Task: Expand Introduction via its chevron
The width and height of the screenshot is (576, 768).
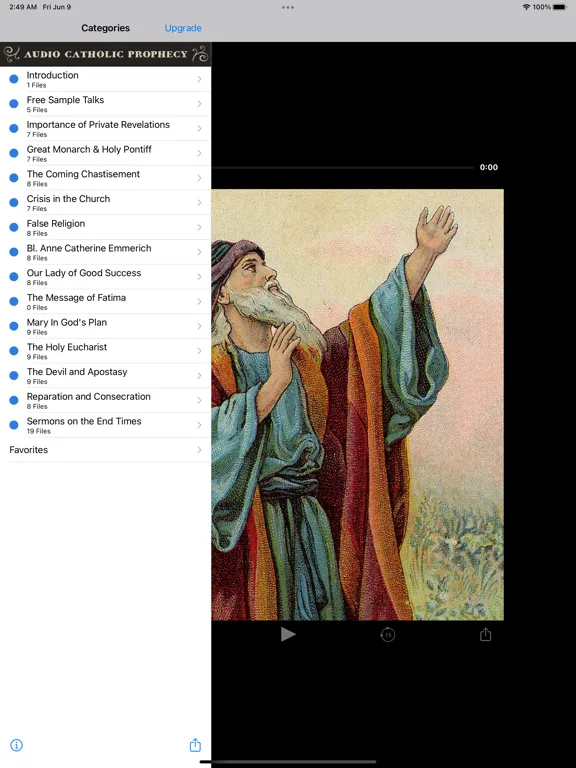Action: click(x=199, y=79)
